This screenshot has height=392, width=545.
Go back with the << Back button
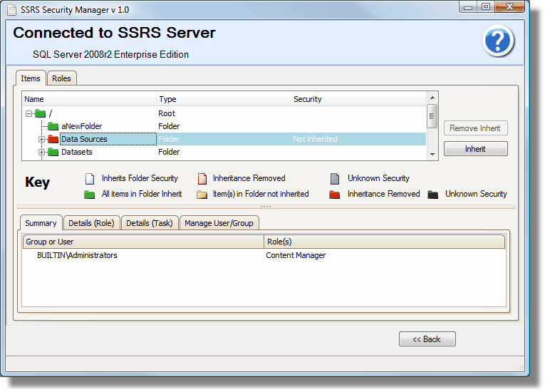pyautogui.click(x=427, y=339)
